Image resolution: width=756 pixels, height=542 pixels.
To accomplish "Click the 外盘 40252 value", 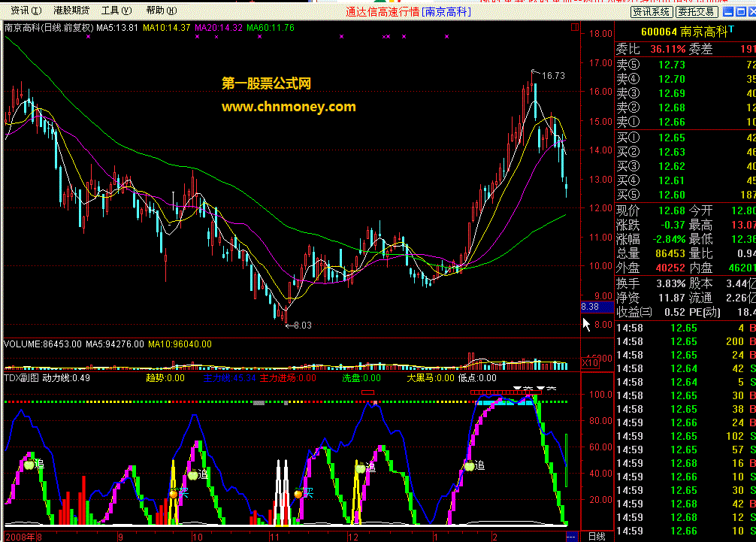I will tap(670, 268).
